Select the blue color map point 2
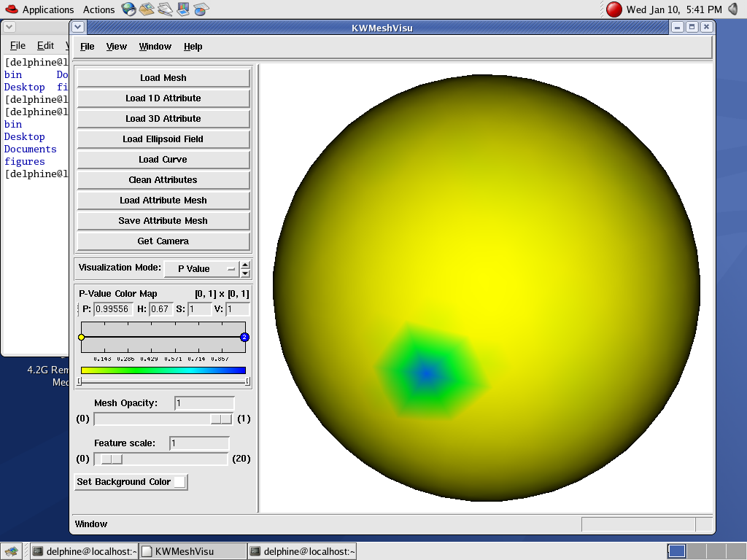 [244, 337]
